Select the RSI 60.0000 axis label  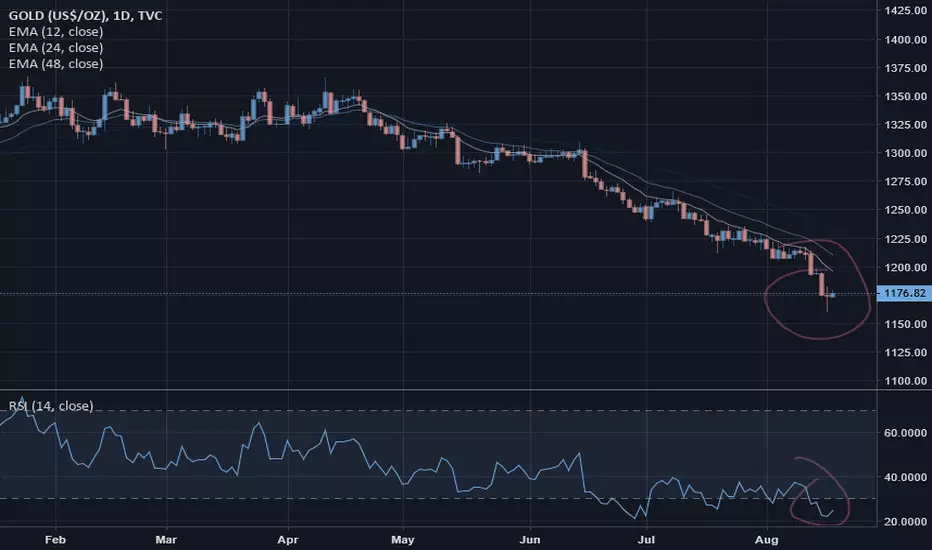point(905,433)
